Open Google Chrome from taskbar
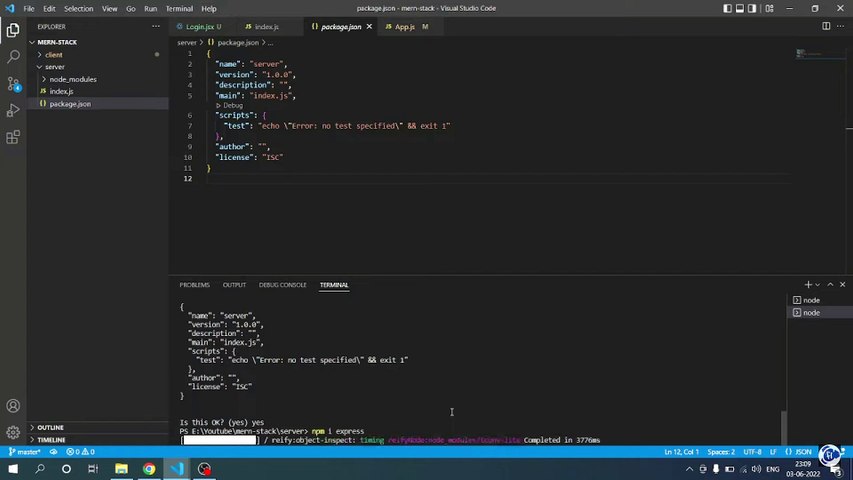This screenshot has width=853, height=480. (x=149, y=469)
